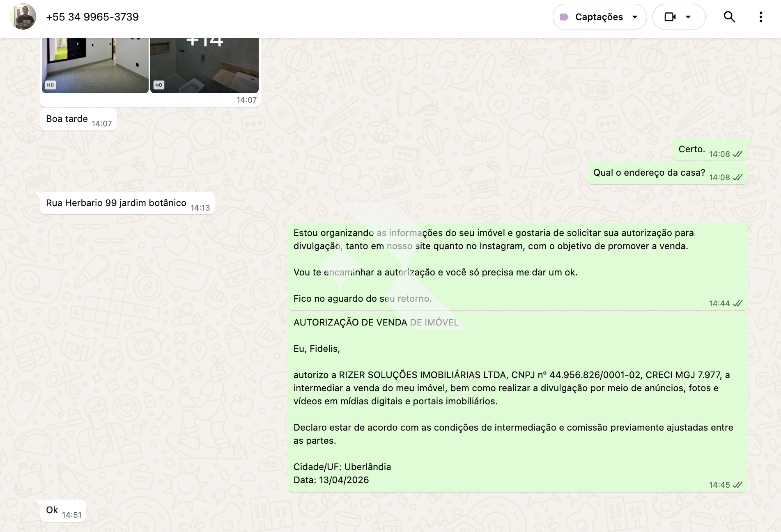
Task: Expand the Captações label dropdown arrow
Action: point(635,17)
